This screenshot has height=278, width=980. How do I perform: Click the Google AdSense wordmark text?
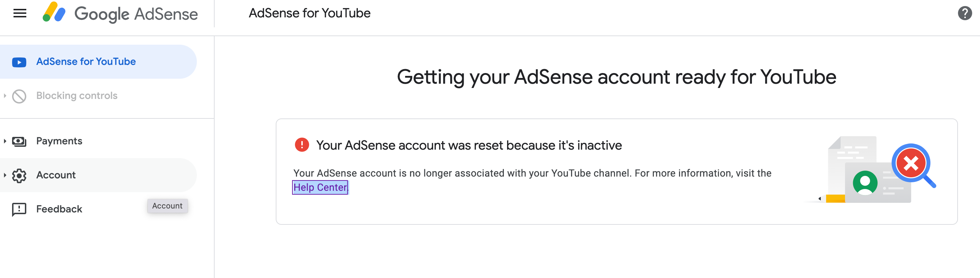136,14
